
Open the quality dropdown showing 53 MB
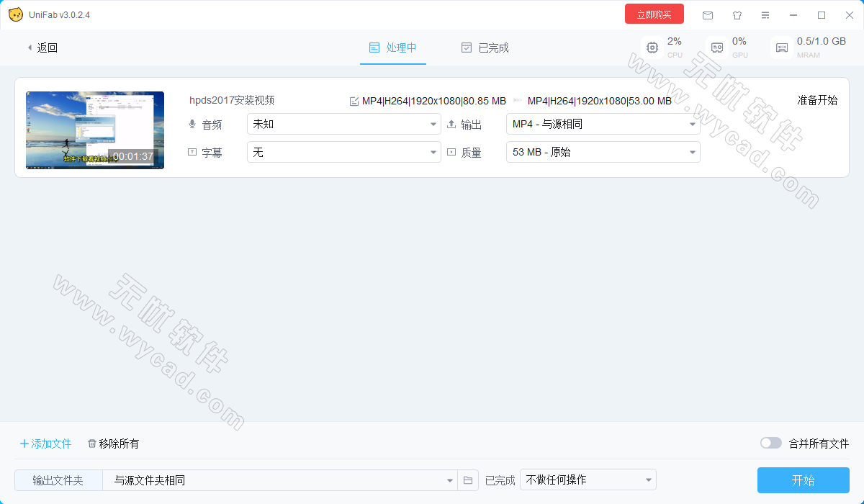[603, 152]
